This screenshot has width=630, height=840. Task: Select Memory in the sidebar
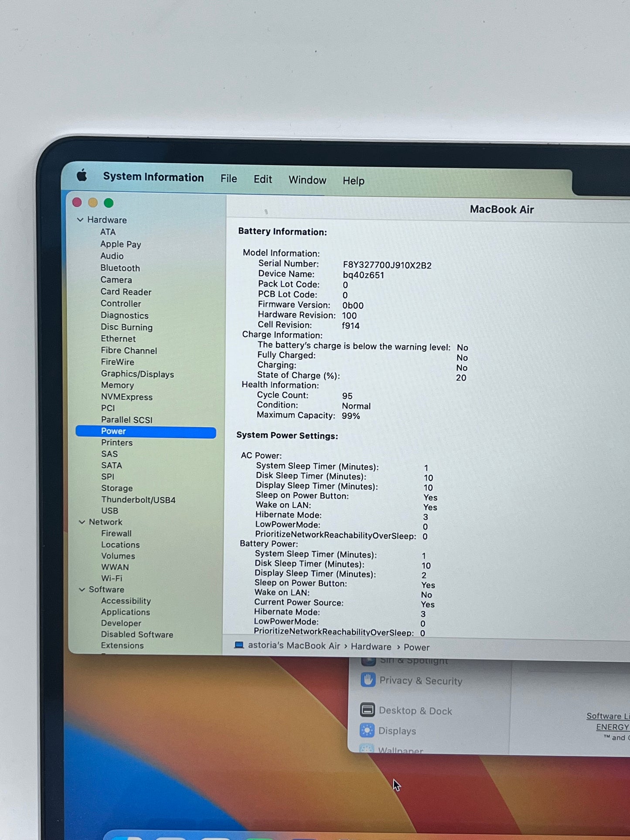pos(117,385)
